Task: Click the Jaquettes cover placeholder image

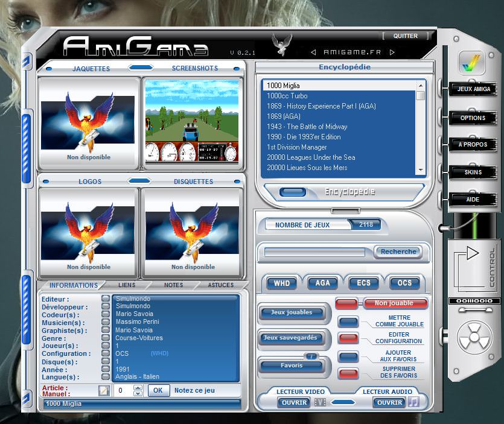Action: pyautogui.click(x=88, y=122)
